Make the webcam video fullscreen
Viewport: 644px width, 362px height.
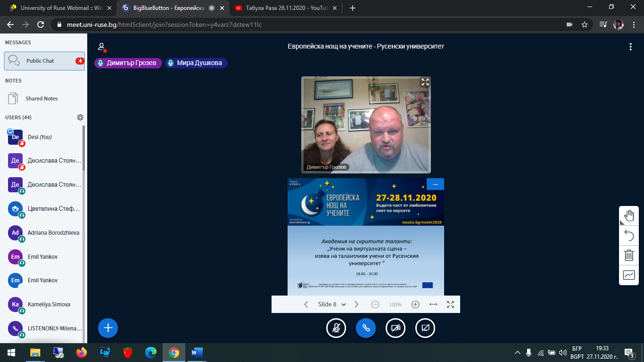[425, 82]
